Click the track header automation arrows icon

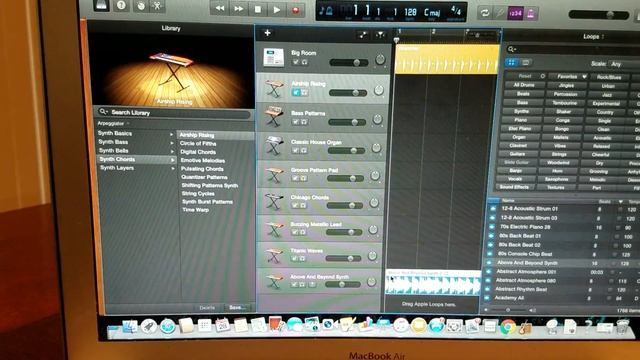[362, 35]
